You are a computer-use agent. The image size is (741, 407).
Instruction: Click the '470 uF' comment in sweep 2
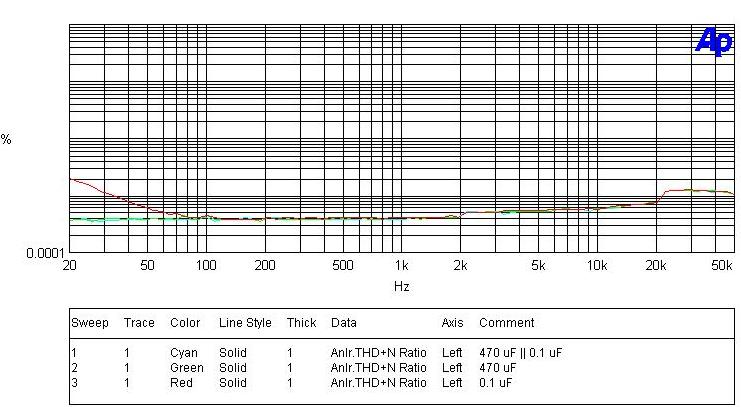tap(497, 368)
